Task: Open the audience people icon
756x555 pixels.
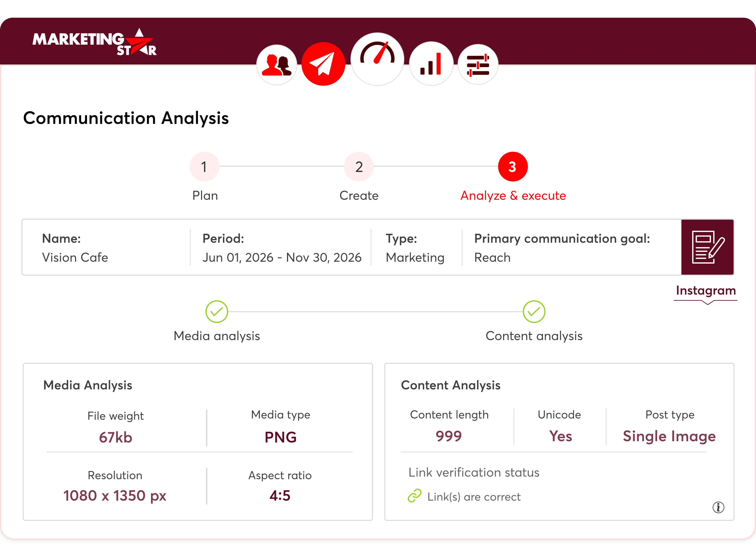Action: tap(277, 65)
